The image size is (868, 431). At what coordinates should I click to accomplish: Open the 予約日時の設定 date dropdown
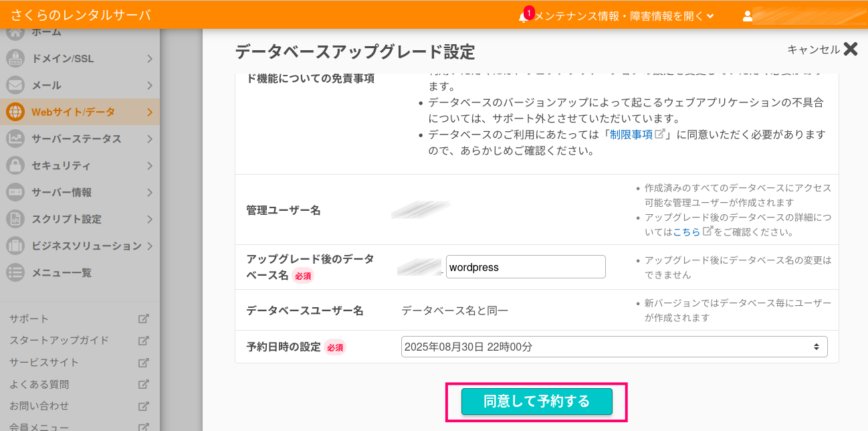coord(614,347)
